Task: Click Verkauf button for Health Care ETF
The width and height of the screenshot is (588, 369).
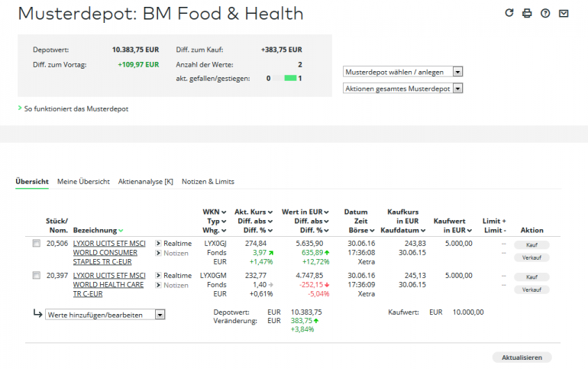Action: pyautogui.click(x=531, y=290)
